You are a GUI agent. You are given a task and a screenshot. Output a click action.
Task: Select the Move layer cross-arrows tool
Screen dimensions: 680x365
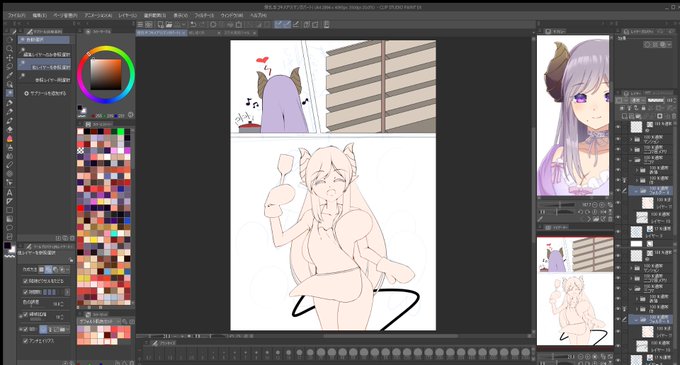coord(9,57)
